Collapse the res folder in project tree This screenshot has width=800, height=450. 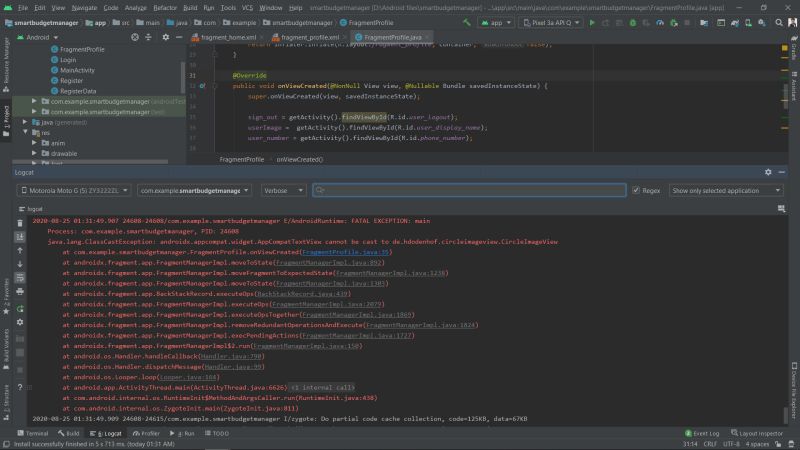pyautogui.click(x=25, y=132)
